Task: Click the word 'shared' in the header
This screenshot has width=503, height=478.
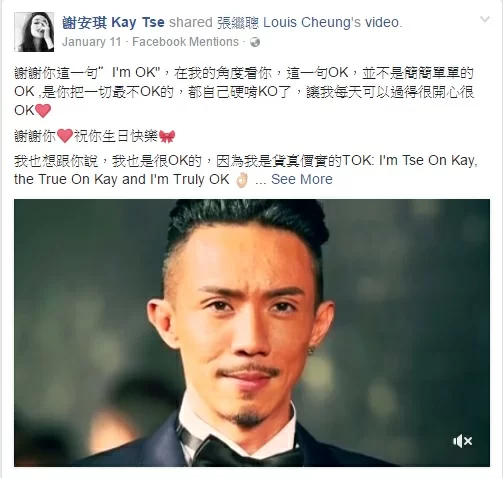Action: coord(191,22)
